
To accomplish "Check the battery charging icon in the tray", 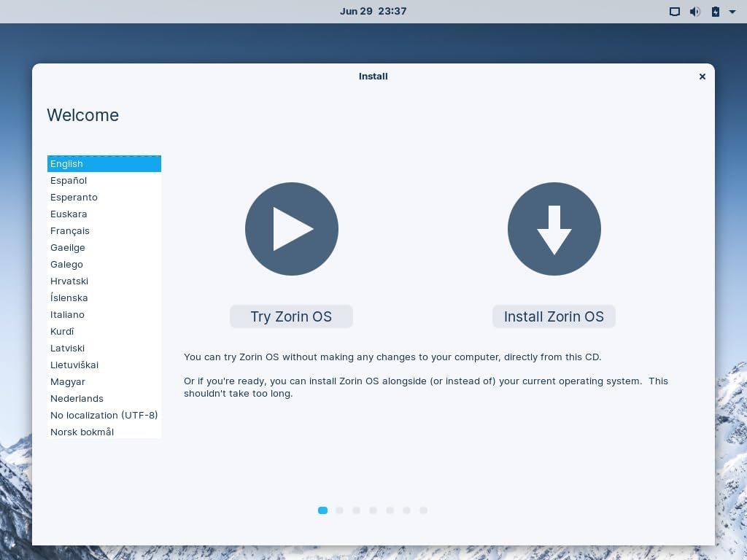I will point(715,11).
